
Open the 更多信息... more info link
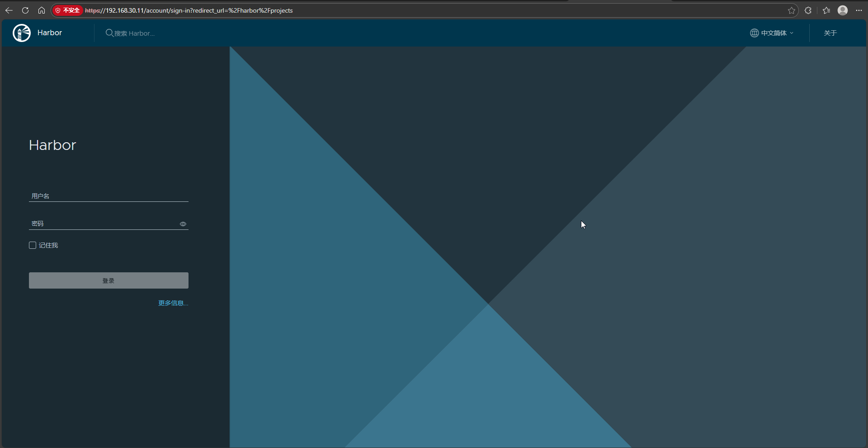coord(173,303)
